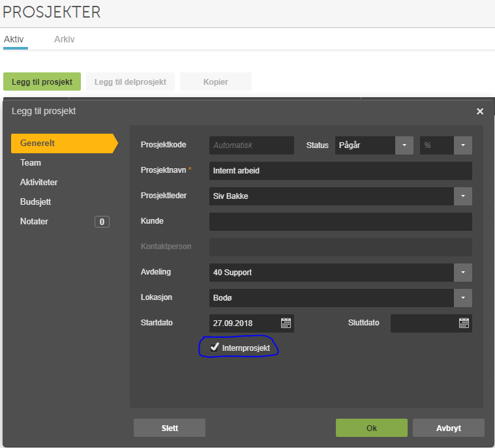The width and height of the screenshot is (495, 448).
Task: Open the Startdato calendar picker
Action: (286, 323)
